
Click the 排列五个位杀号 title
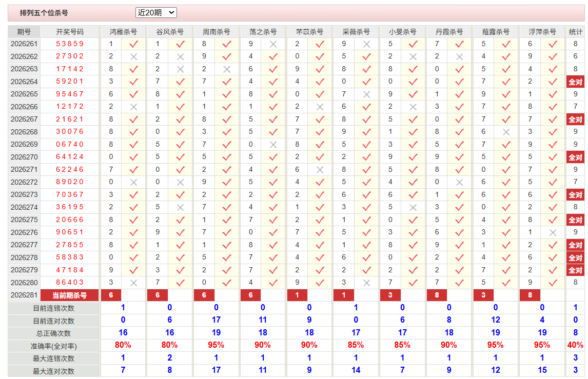click(44, 13)
